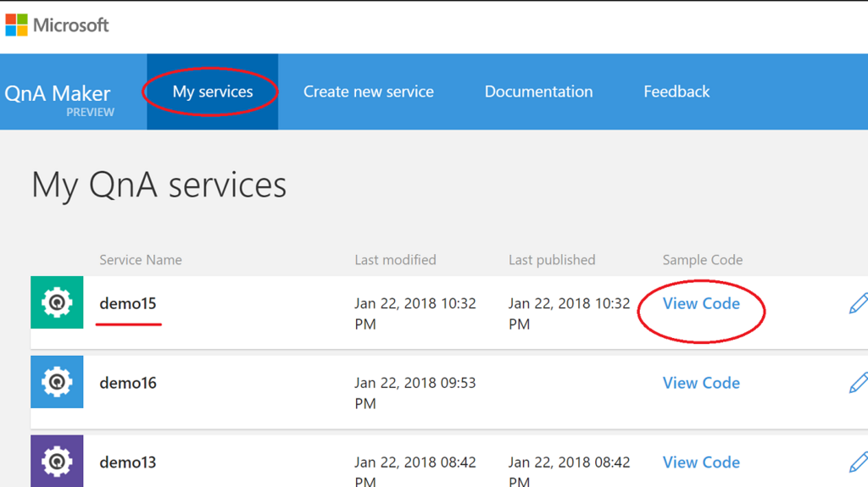This screenshot has width=868, height=487.
Task: Click the Service Name column header
Action: pos(141,259)
